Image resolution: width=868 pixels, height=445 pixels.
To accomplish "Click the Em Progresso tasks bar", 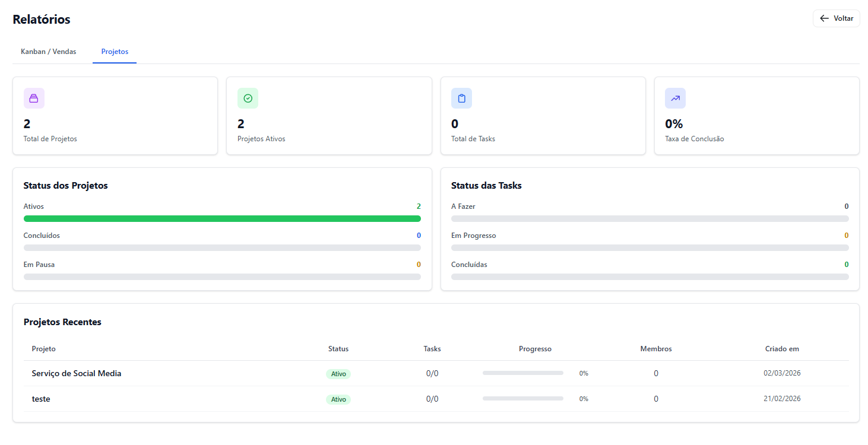I will coord(650,247).
